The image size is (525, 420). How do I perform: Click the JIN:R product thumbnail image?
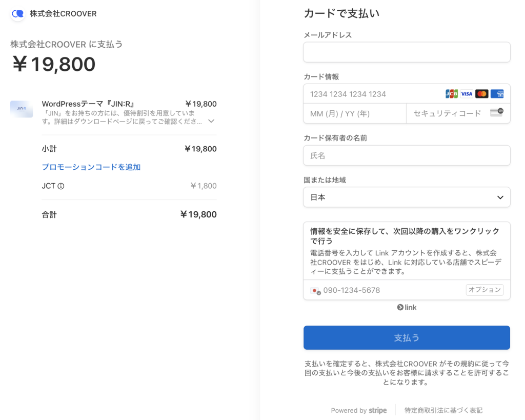tap(22, 109)
